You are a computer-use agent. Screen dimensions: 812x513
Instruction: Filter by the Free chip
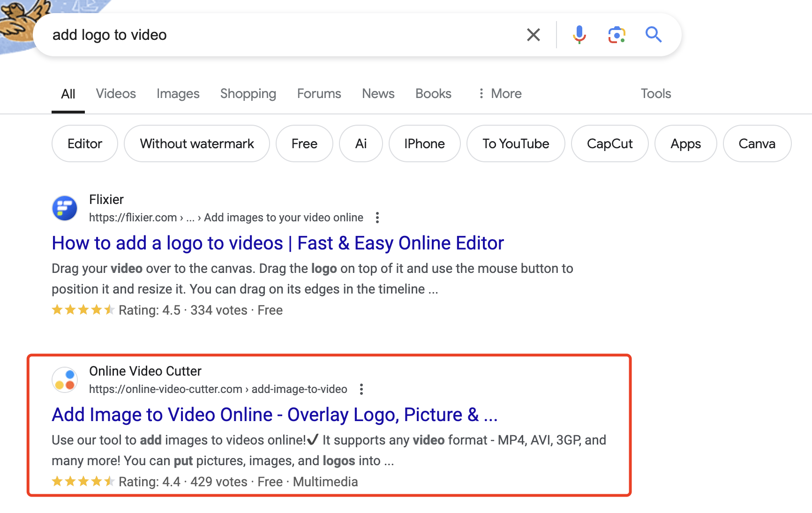(x=304, y=143)
